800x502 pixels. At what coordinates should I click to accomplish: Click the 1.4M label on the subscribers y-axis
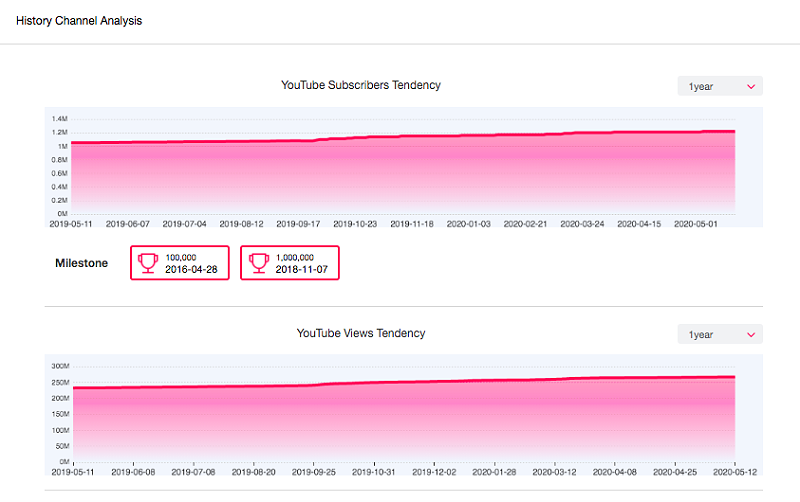59,119
